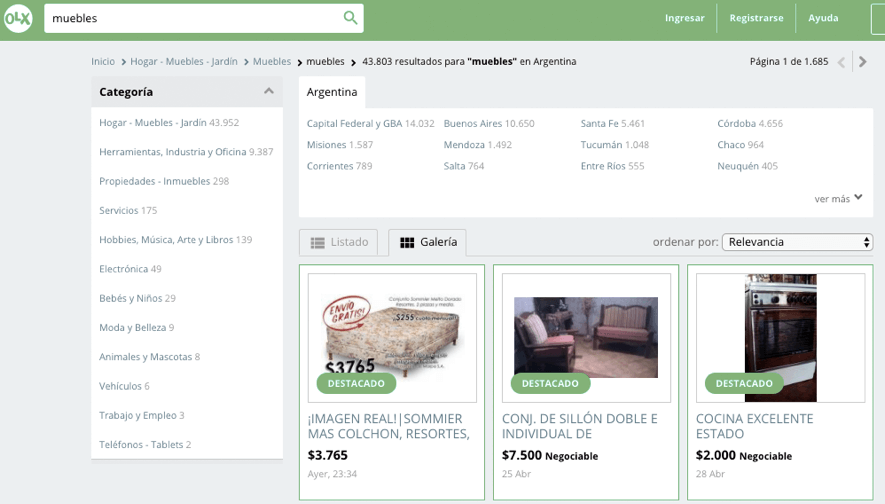The image size is (885, 504).
Task: Open the cocina oven listing thumbnail
Action: coord(781,338)
